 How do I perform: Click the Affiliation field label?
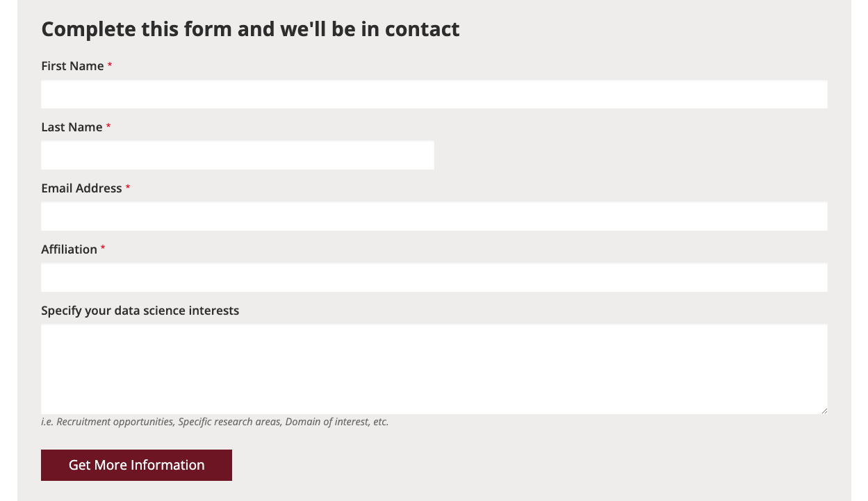[x=69, y=249]
